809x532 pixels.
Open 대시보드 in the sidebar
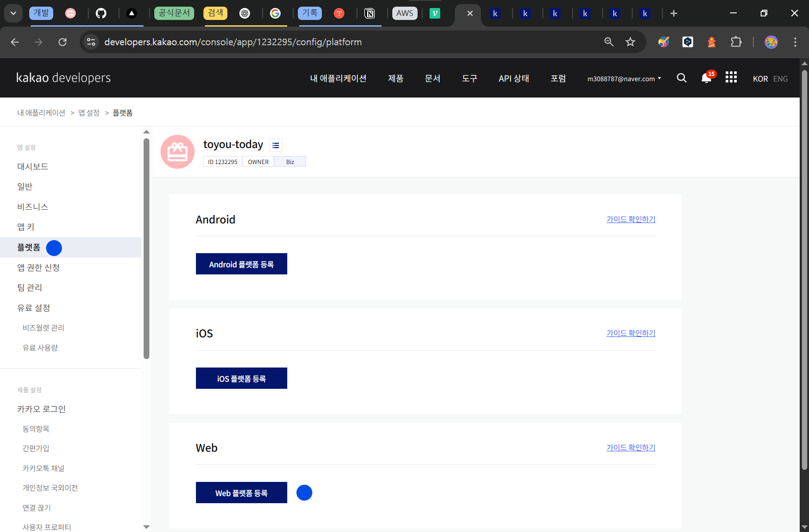pos(33,167)
